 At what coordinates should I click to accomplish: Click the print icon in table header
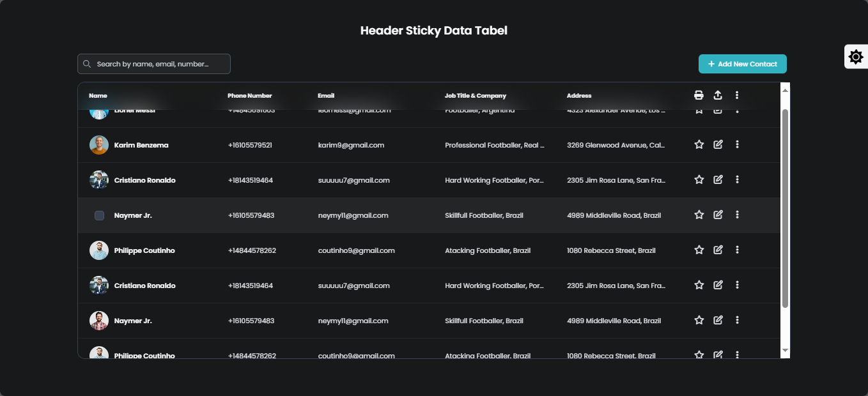(699, 95)
